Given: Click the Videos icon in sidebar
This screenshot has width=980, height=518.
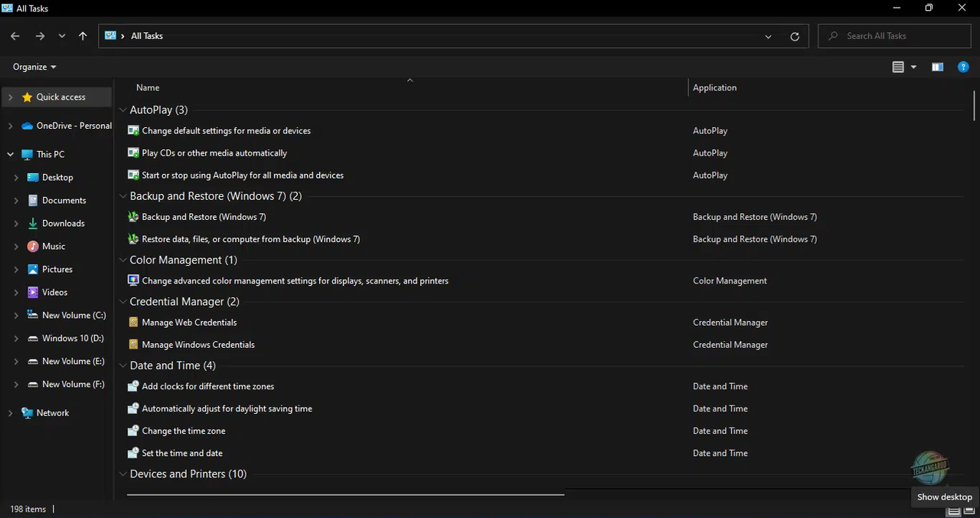Looking at the screenshot, I should pos(33,292).
